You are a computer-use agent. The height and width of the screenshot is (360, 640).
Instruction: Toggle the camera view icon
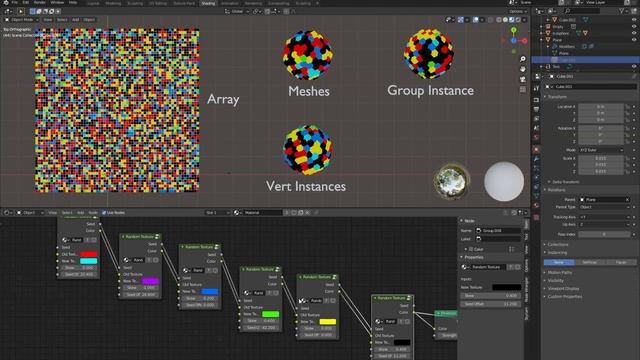pos(522,80)
